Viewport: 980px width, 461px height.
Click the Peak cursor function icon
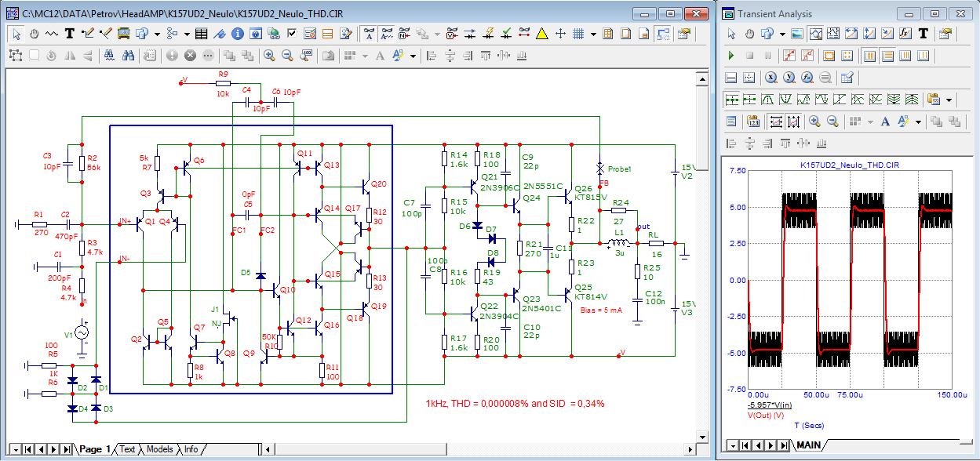[767, 100]
